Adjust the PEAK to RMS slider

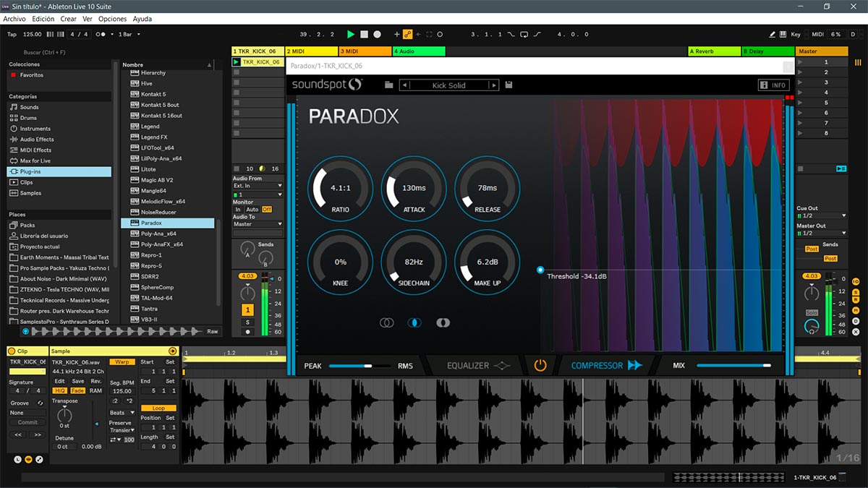358,366
